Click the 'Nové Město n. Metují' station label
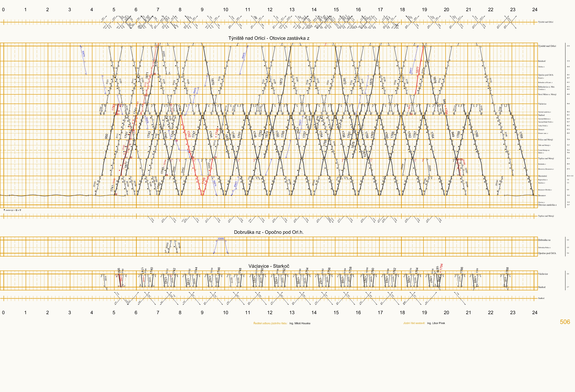Image resolution: width=575 pixels, height=392 pixels. coord(547,94)
